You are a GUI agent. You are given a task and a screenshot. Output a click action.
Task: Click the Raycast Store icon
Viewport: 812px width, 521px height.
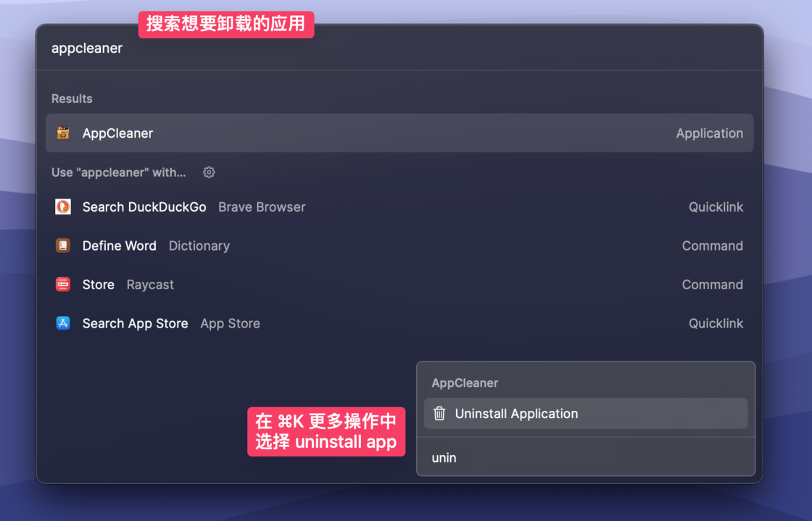pos(63,285)
